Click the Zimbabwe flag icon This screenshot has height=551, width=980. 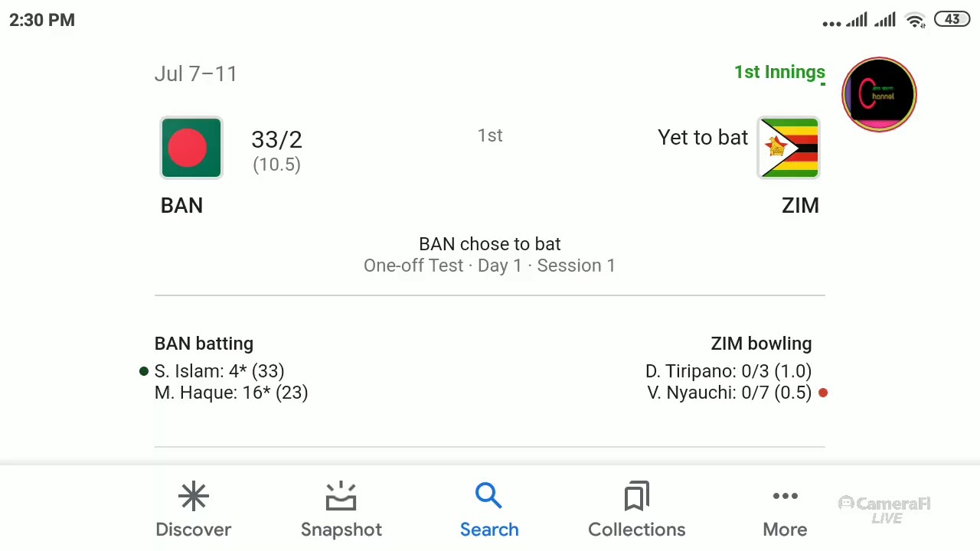point(789,148)
